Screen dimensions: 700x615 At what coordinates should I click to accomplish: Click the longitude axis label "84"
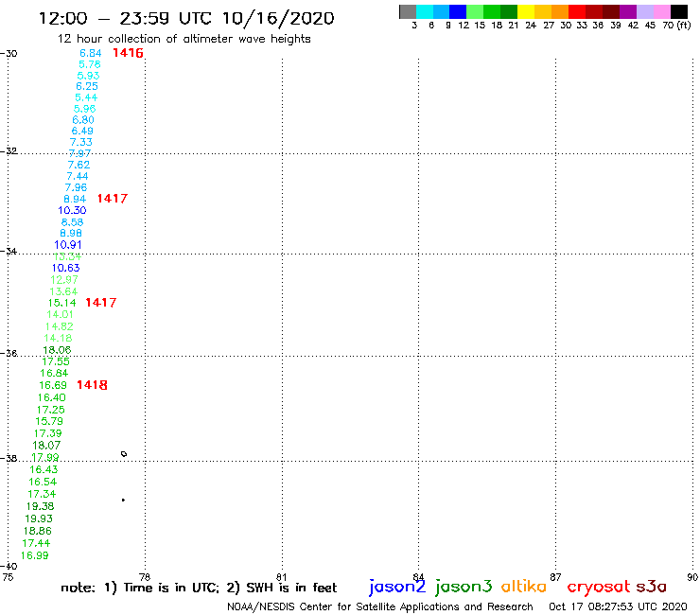point(418,577)
